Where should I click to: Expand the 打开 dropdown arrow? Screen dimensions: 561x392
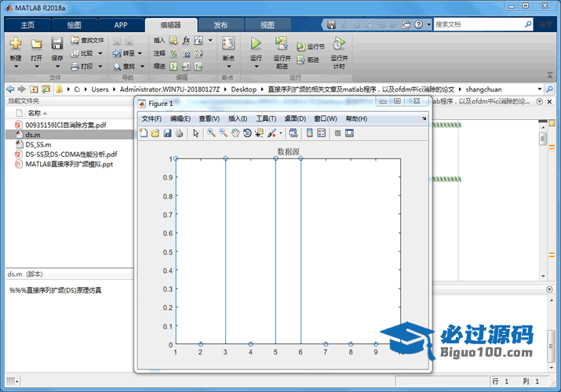pos(37,67)
